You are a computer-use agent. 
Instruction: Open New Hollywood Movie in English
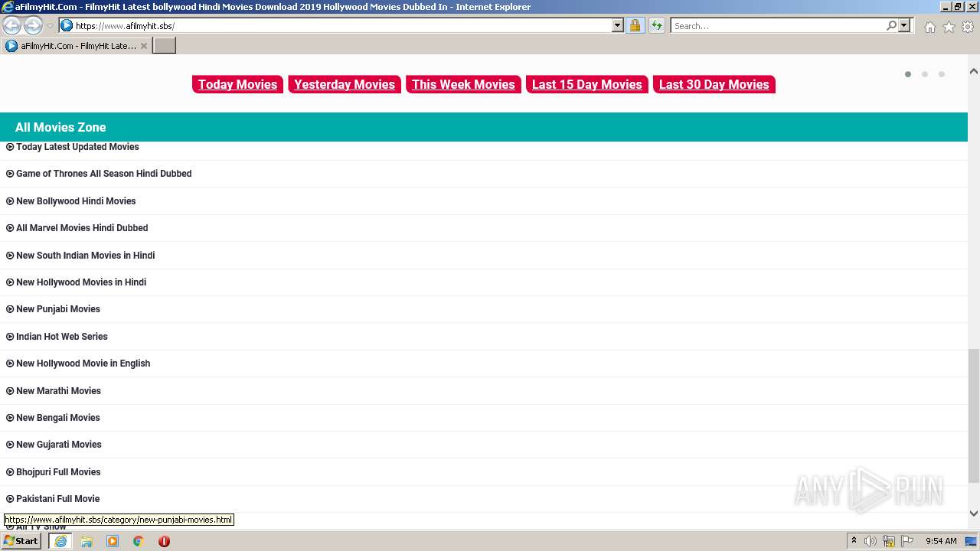coord(78,364)
